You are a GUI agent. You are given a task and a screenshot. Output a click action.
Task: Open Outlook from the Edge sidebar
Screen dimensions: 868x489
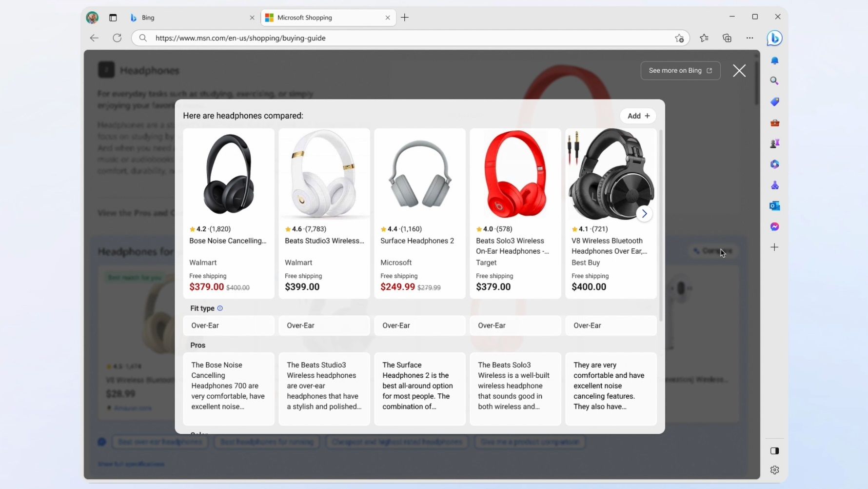click(x=775, y=205)
